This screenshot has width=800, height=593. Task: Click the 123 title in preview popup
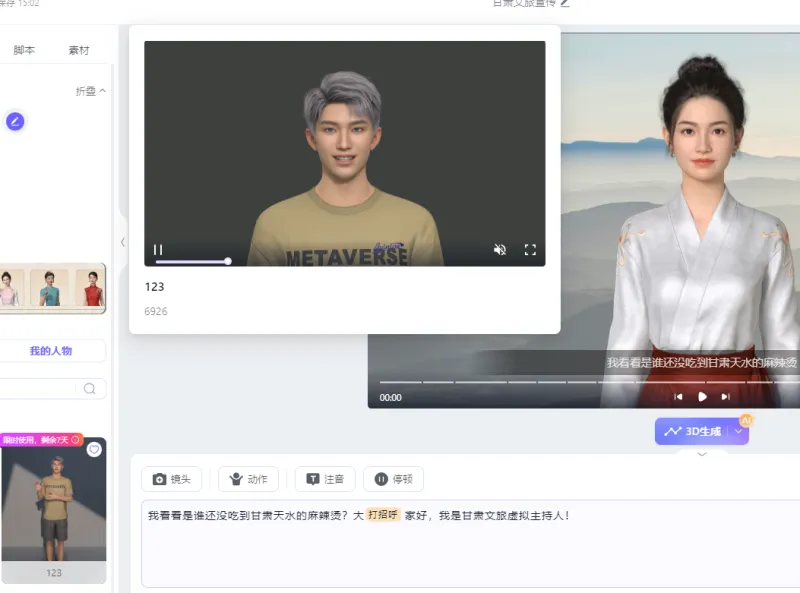click(155, 287)
